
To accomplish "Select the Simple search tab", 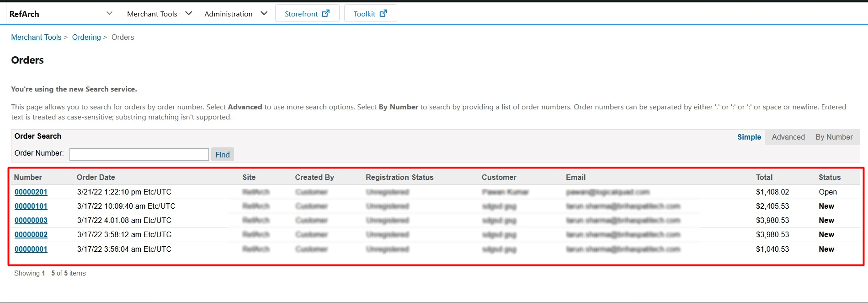I will (749, 137).
